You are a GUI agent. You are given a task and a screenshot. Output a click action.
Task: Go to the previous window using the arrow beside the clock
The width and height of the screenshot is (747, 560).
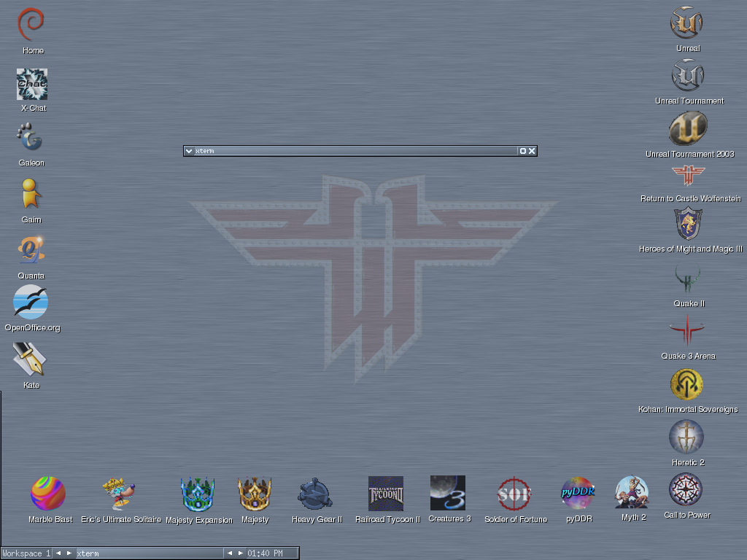pyautogui.click(x=230, y=553)
